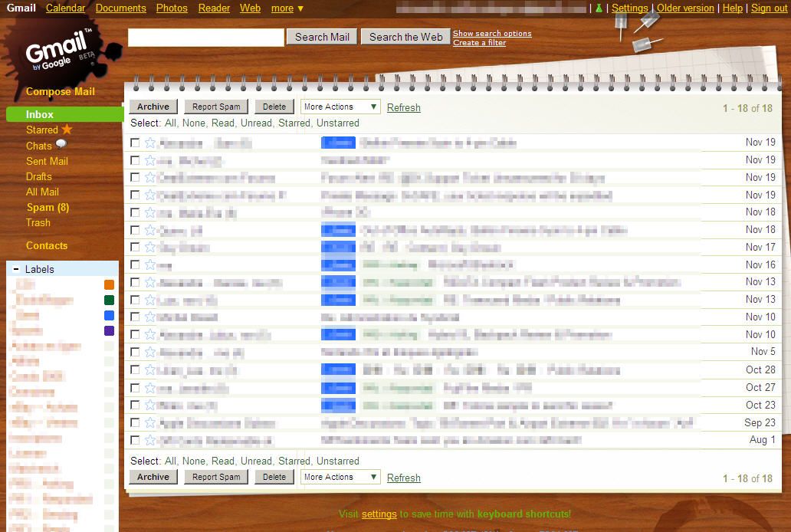Select checkbox for the Oct 28 email
This screenshot has width=791, height=532.
tap(135, 370)
